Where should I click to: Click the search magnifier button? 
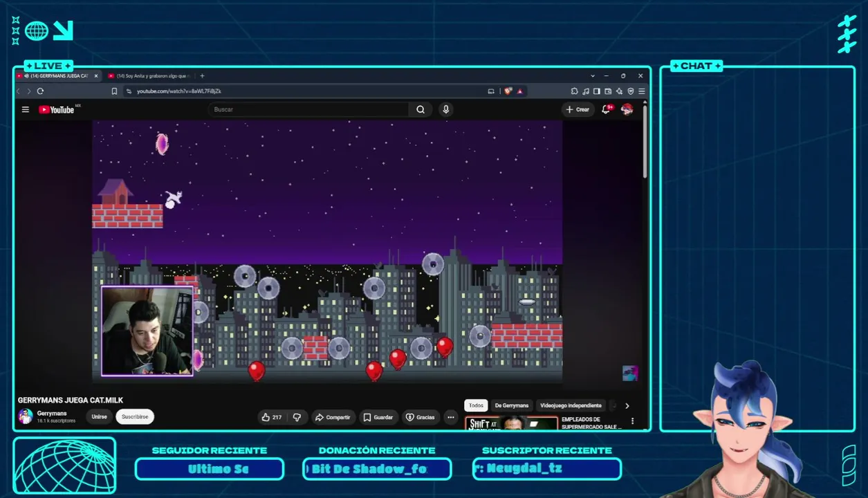point(421,109)
